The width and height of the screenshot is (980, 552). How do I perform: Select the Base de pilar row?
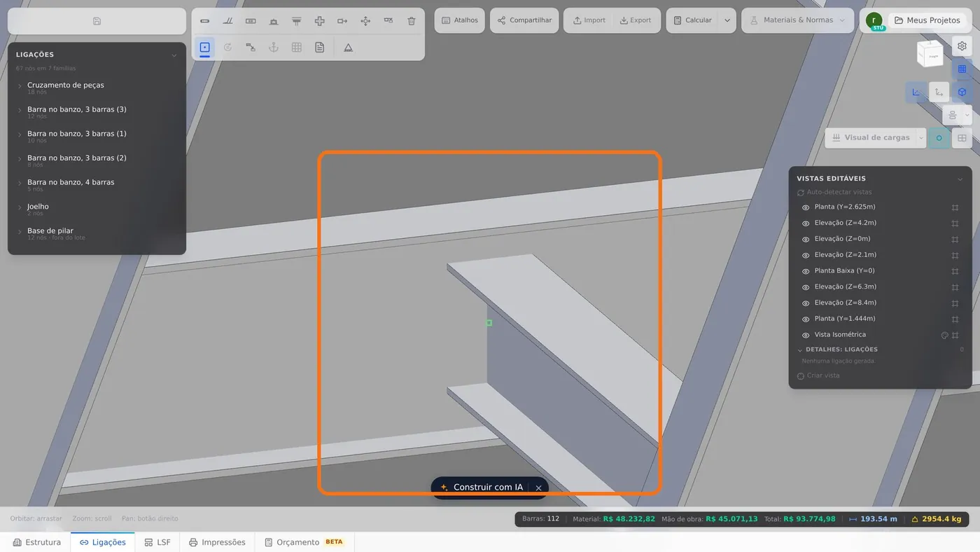tap(97, 234)
